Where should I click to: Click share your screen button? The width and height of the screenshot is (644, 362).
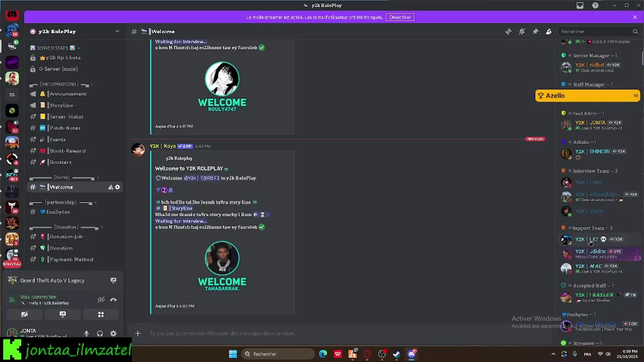pos(62,314)
